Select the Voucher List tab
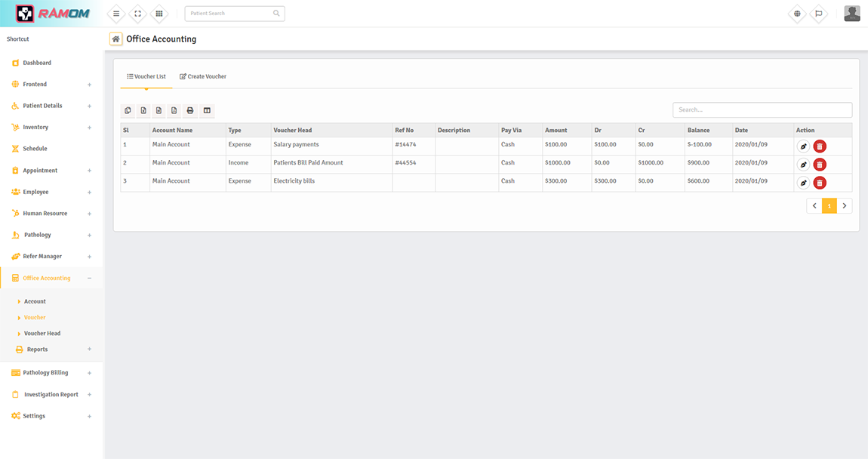 tap(146, 76)
